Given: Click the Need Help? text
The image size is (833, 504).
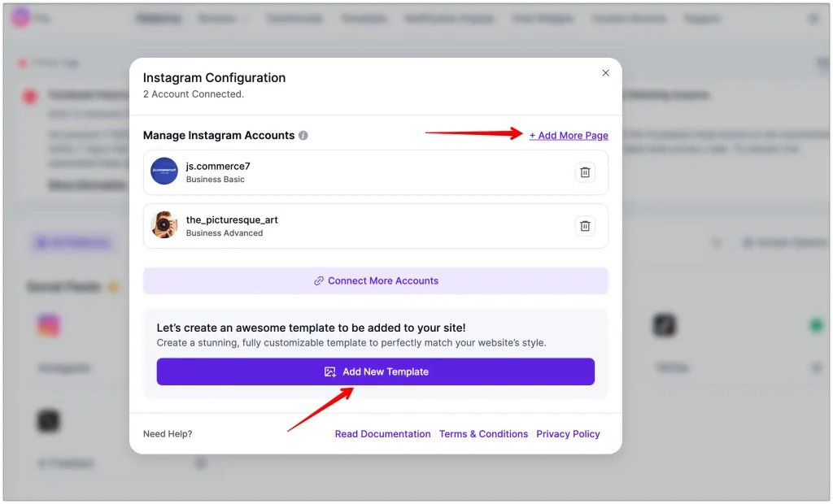Looking at the screenshot, I should click(168, 434).
